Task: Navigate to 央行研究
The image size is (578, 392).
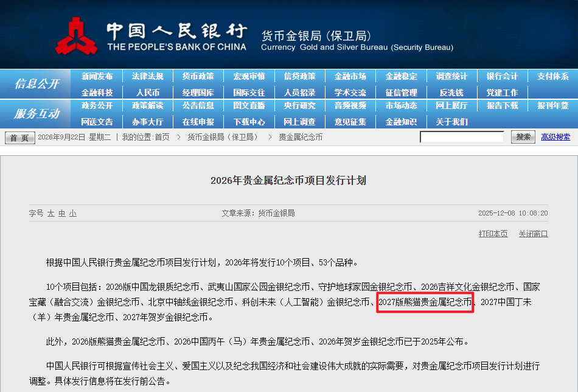Action: point(300,105)
